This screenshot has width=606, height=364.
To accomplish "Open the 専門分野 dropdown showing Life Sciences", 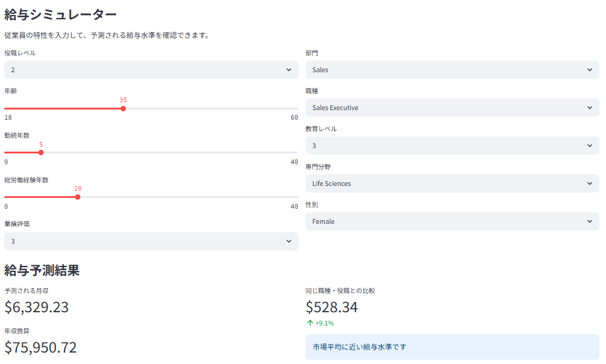I will 452,184.
